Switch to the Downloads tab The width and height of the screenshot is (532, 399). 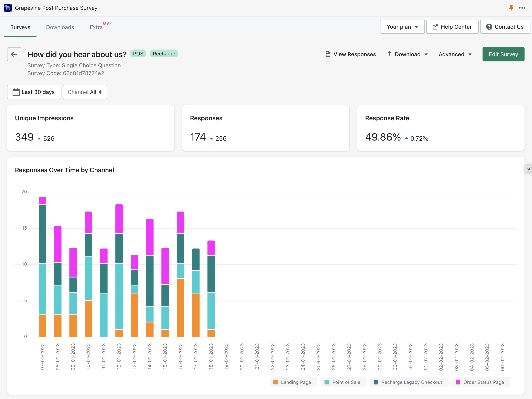(x=60, y=27)
